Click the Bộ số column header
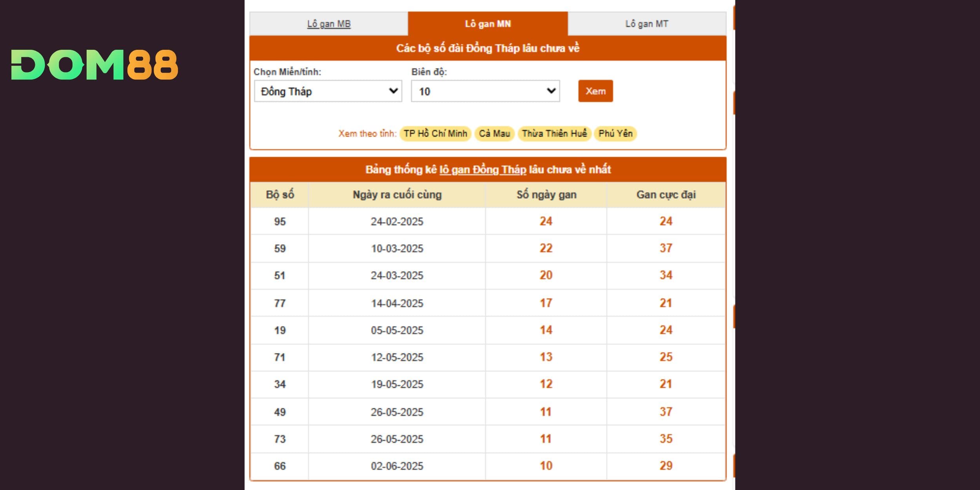Viewport: 980px width, 490px height. (280, 195)
